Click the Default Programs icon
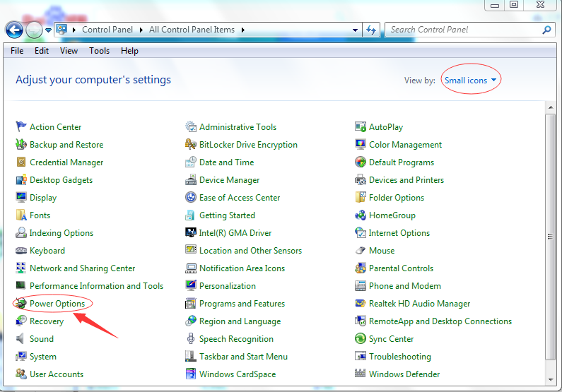This screenshot has width=562, height=392. coord(361,162)
